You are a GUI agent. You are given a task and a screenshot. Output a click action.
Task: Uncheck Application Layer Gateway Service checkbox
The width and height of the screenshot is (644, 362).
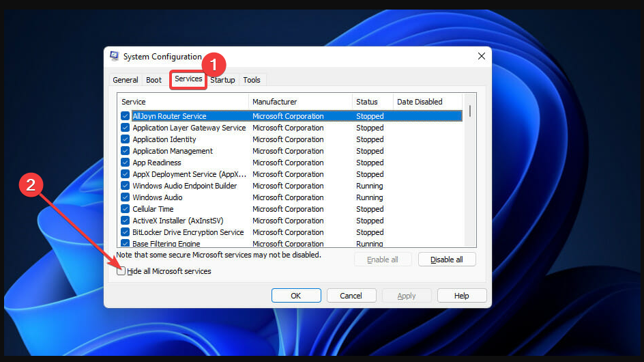[126, 128]
